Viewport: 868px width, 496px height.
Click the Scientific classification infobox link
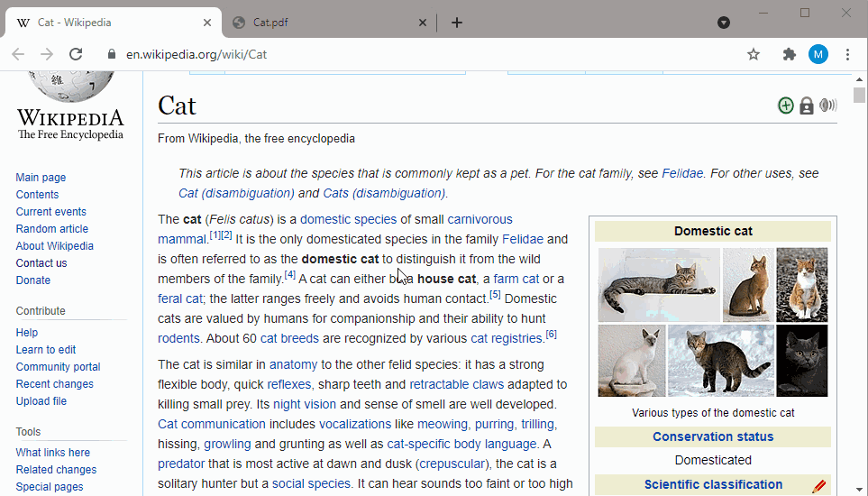713,485
